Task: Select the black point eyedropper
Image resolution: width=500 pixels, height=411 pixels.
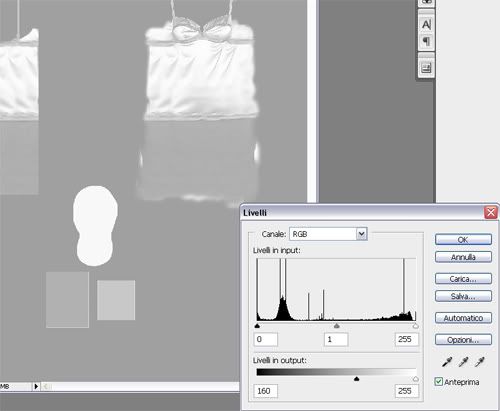Action: pos(447,362)
